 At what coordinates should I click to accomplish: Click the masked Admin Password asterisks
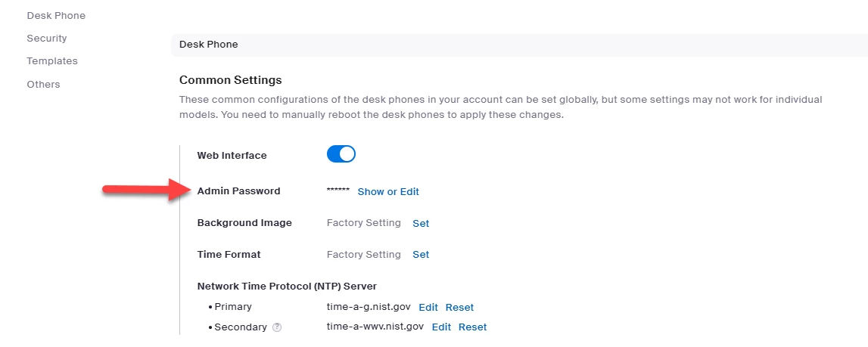point(338,191)
